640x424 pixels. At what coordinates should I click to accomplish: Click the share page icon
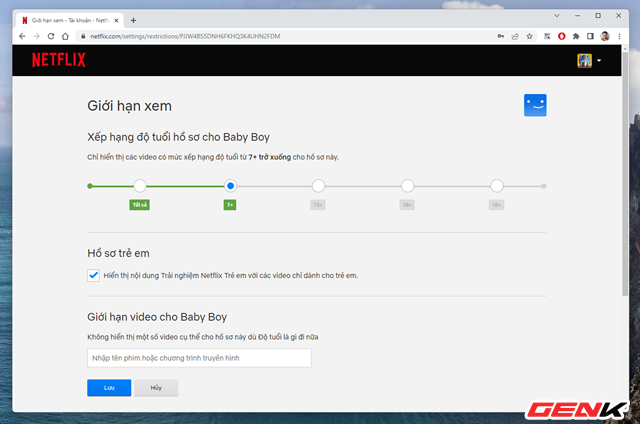click(x=515, y=36)
